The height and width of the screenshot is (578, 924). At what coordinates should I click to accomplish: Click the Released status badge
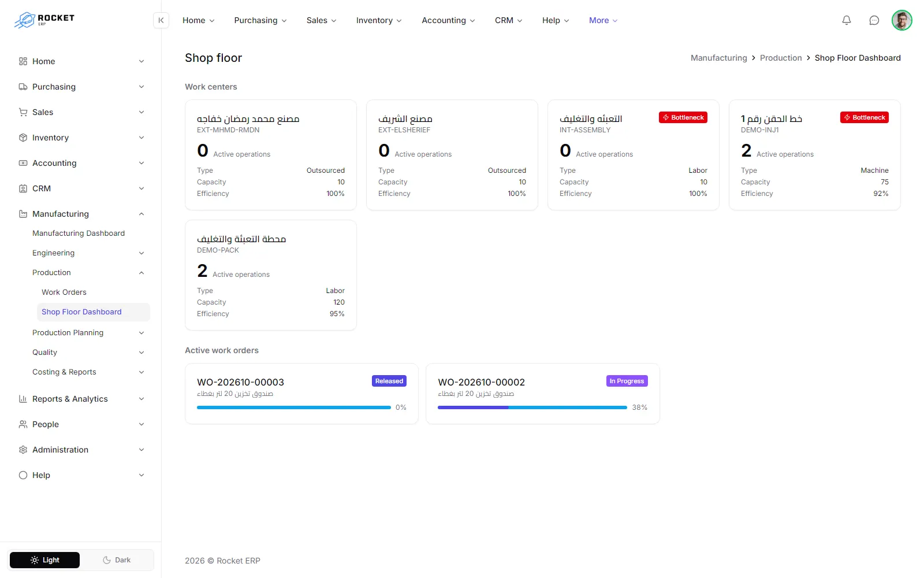[389, 381]
